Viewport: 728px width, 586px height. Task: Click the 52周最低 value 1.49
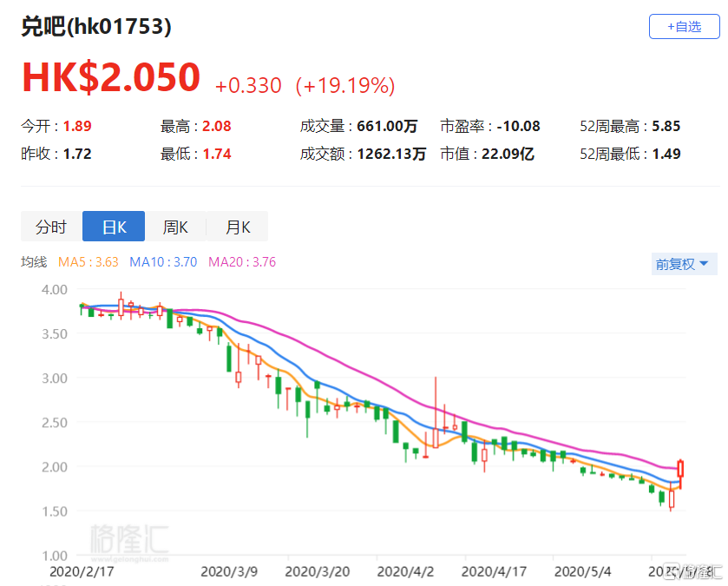tap(666, 154)
